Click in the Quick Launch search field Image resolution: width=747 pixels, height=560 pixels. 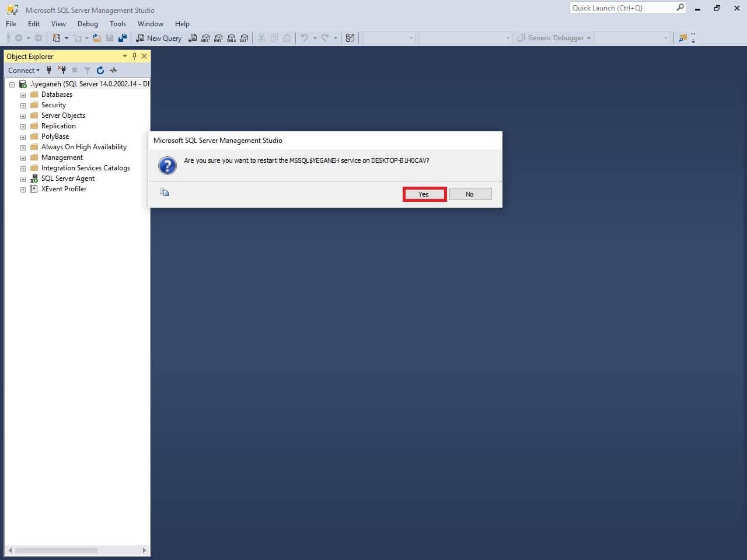622,8
